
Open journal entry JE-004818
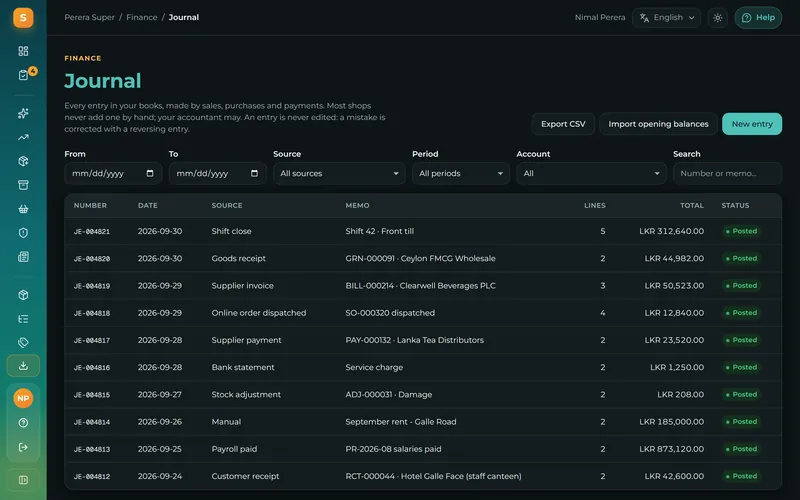click(92, 313)
